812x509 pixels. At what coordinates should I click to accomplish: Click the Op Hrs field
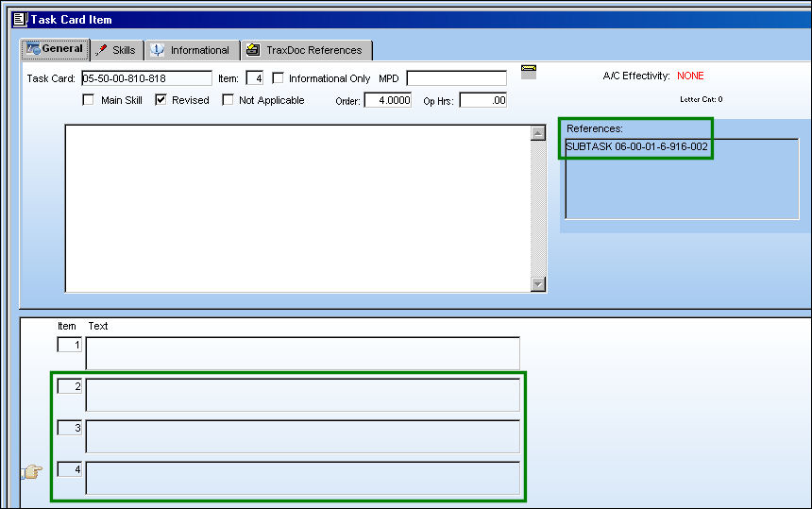(x=483, y=100)
